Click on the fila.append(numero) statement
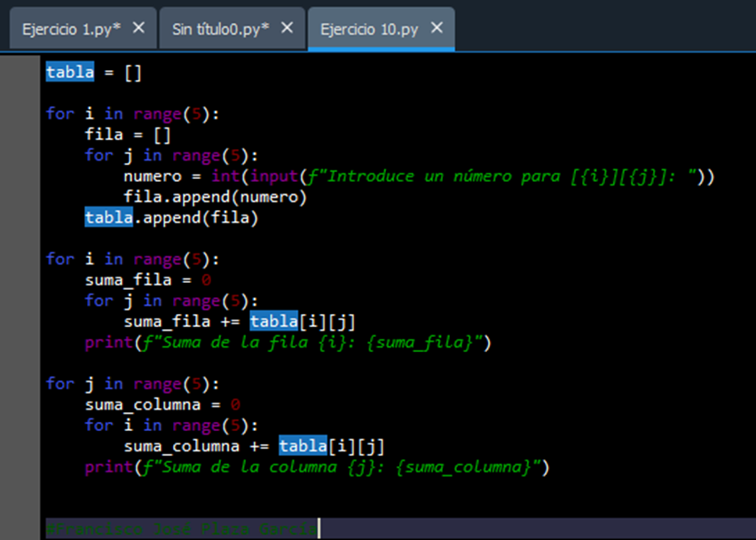The image size is (756, 540). pos(215,197)
